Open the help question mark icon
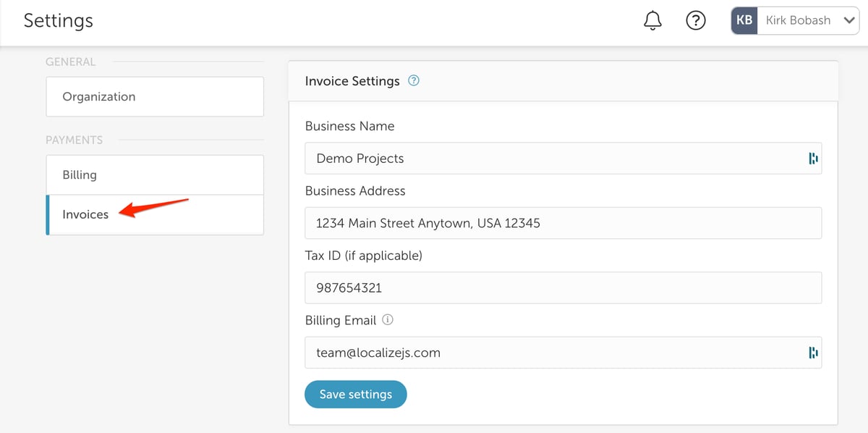 696,21
